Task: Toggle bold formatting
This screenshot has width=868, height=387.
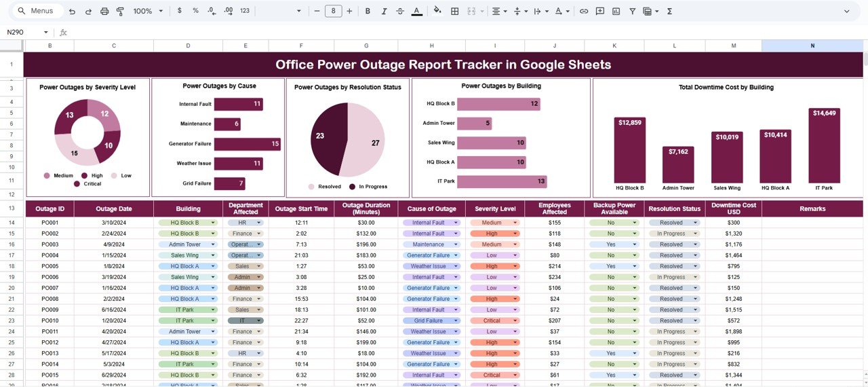Action: (x=368, y=12)
